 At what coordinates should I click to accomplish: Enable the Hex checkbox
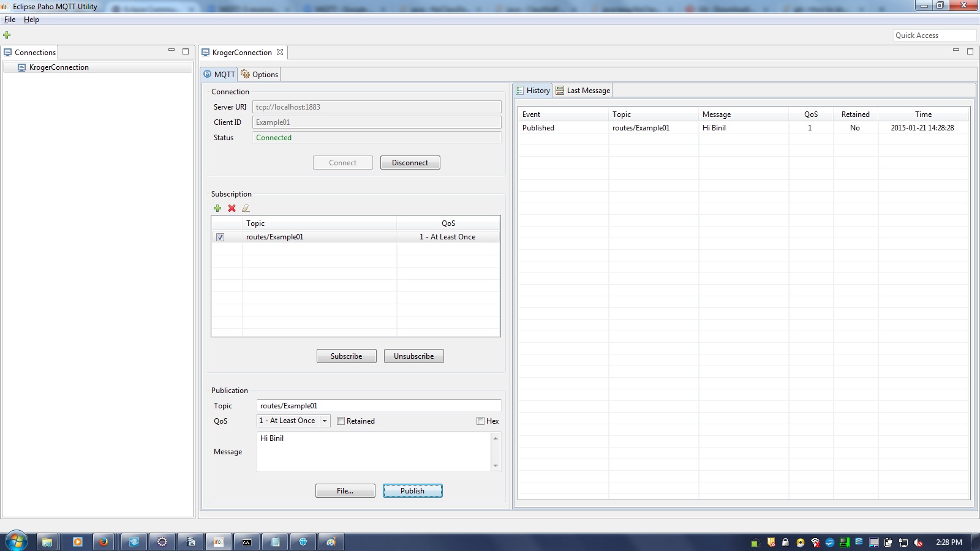tap(480, 421)
